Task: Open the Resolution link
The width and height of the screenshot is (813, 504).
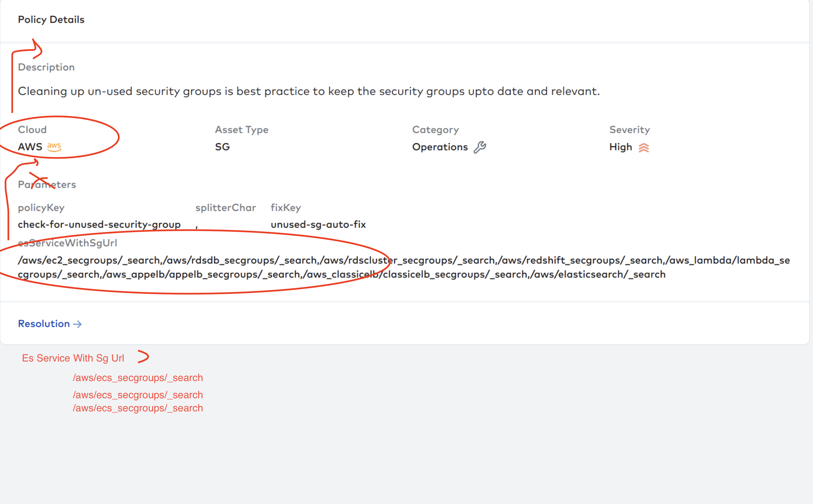Action: tap(49, 324)
